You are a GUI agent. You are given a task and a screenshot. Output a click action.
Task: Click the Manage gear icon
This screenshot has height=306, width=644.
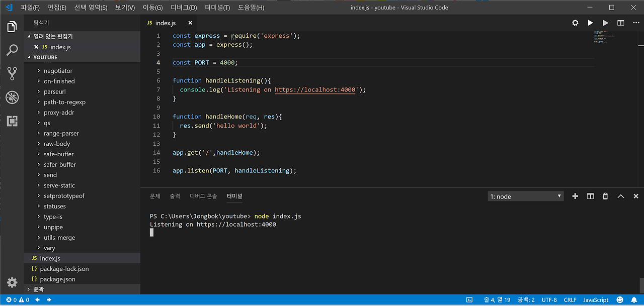pos(12,282)
